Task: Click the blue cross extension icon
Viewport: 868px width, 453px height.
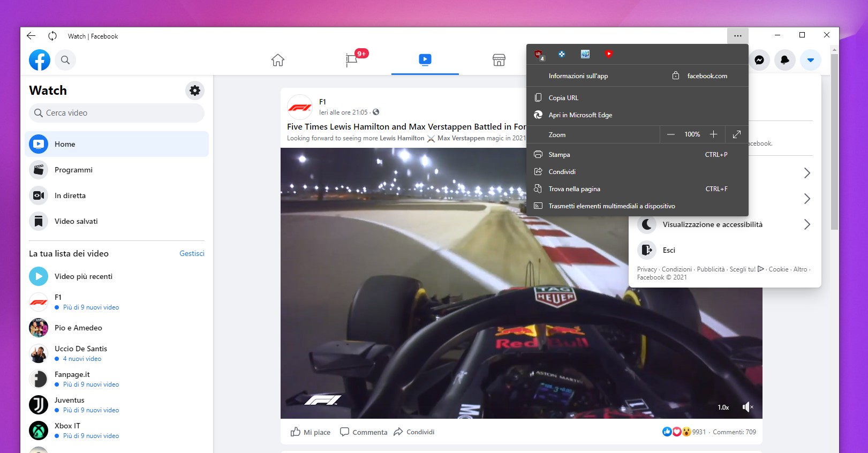Action: [x=562, y=54]
